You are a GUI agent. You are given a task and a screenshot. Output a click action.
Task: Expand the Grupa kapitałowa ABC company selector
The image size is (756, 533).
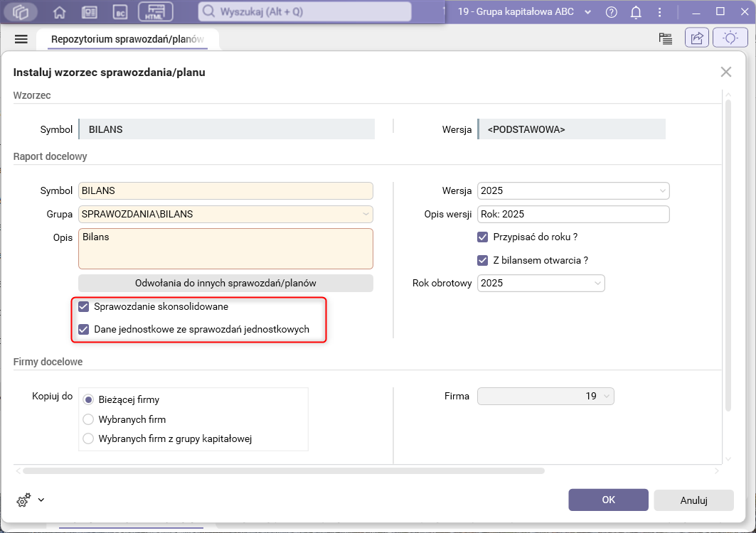pos(587,12)
